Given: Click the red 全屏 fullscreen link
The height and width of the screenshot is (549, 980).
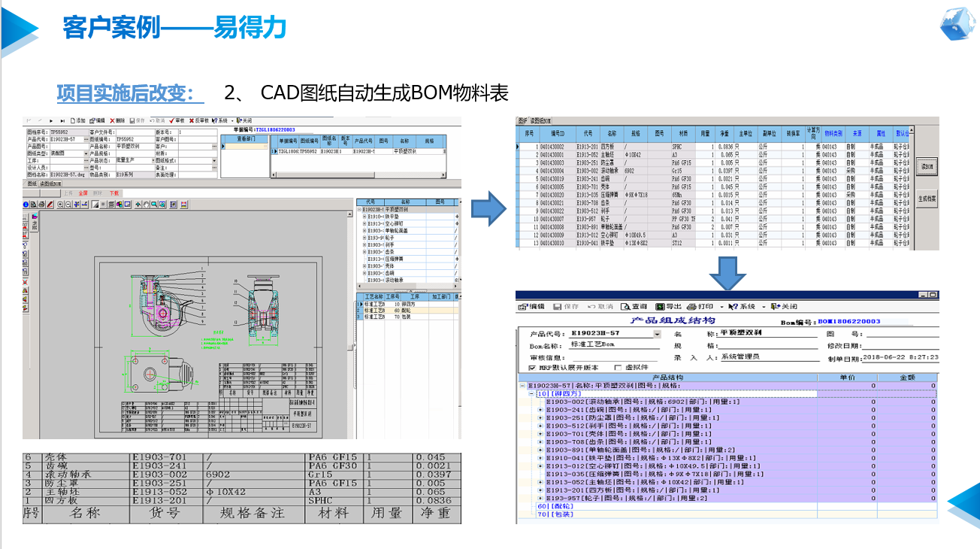Looking at the screenshot, I should 83,193.
